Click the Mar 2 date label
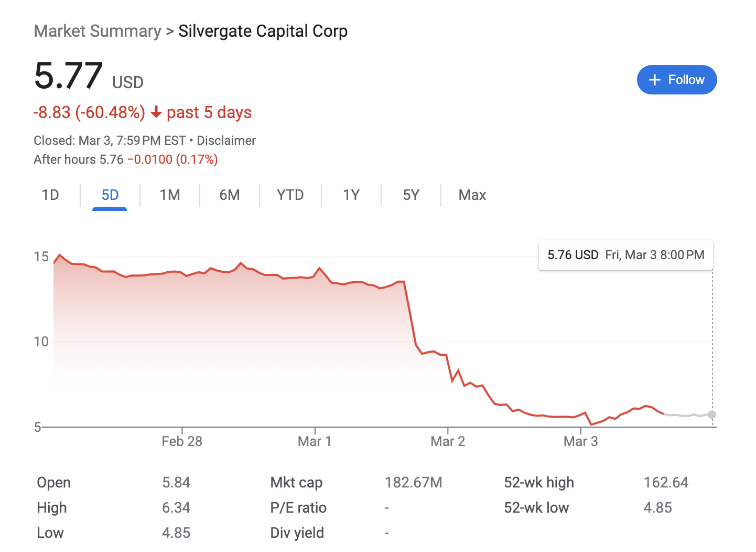 [x=448, y=441]
